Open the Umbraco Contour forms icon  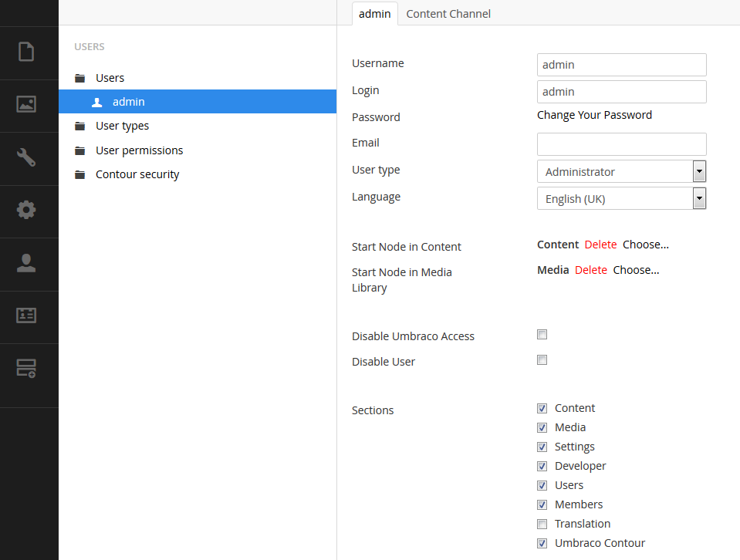[x=26, y=369]
